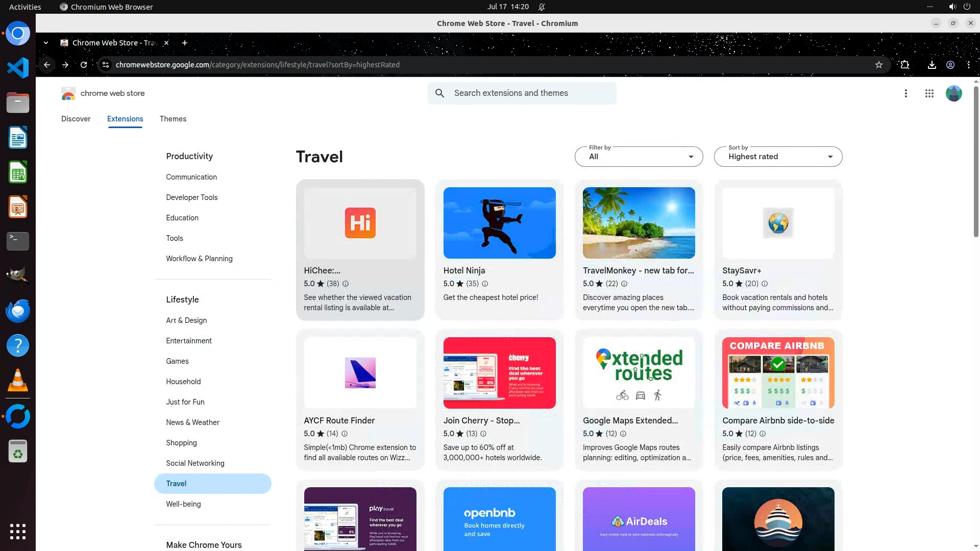Open the Sort by Highest rated dropdown

778,157
